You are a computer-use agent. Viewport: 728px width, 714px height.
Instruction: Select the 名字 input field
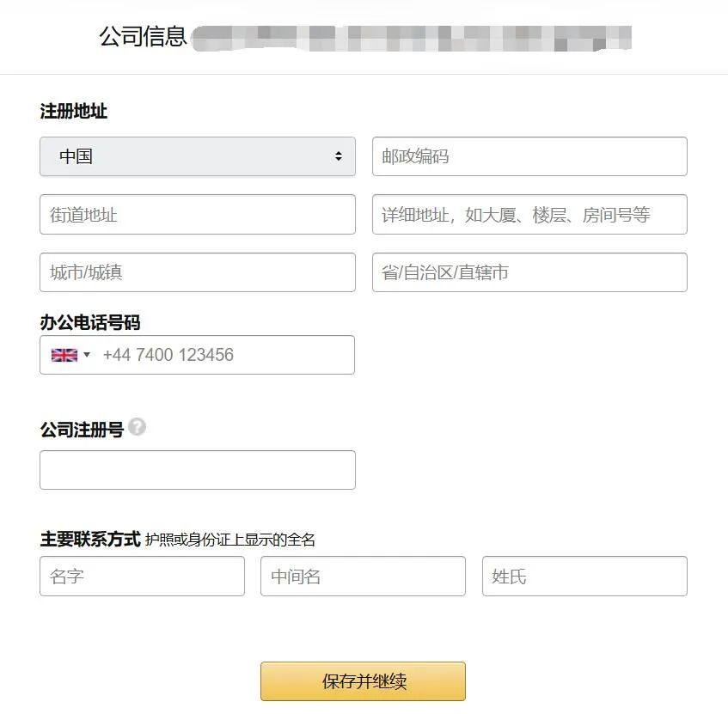pos(142,577)
